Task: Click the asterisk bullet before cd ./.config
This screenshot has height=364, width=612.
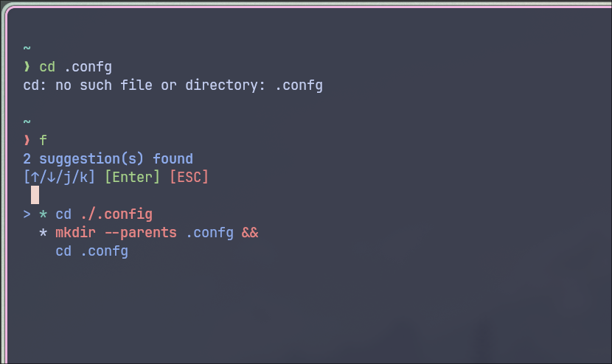Action: (x=43, y=214)
